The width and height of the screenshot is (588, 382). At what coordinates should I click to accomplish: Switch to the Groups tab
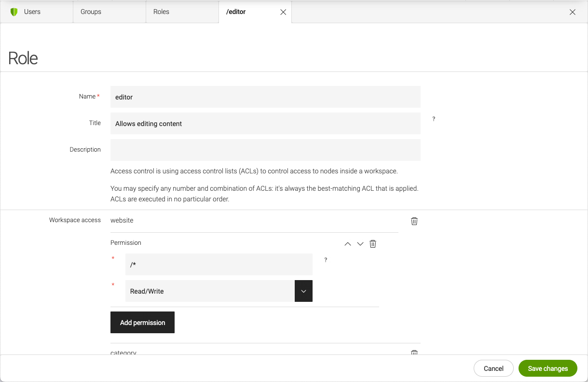coord(91,12)
